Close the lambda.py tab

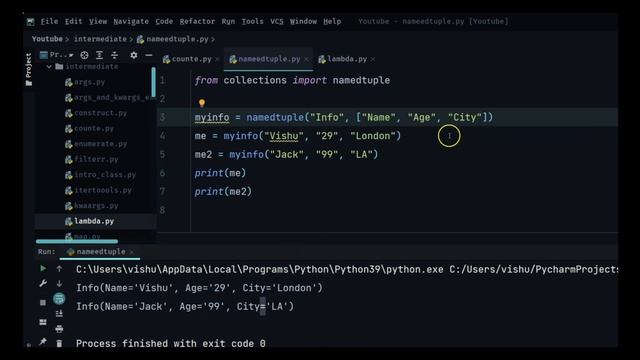tap(373, 59)
